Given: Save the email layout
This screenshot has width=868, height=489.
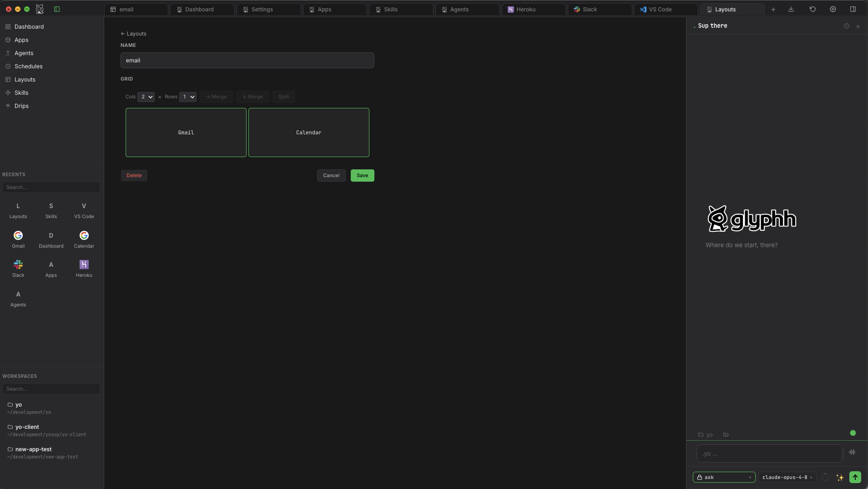Looking at the screenshot, I should [363, 176].
